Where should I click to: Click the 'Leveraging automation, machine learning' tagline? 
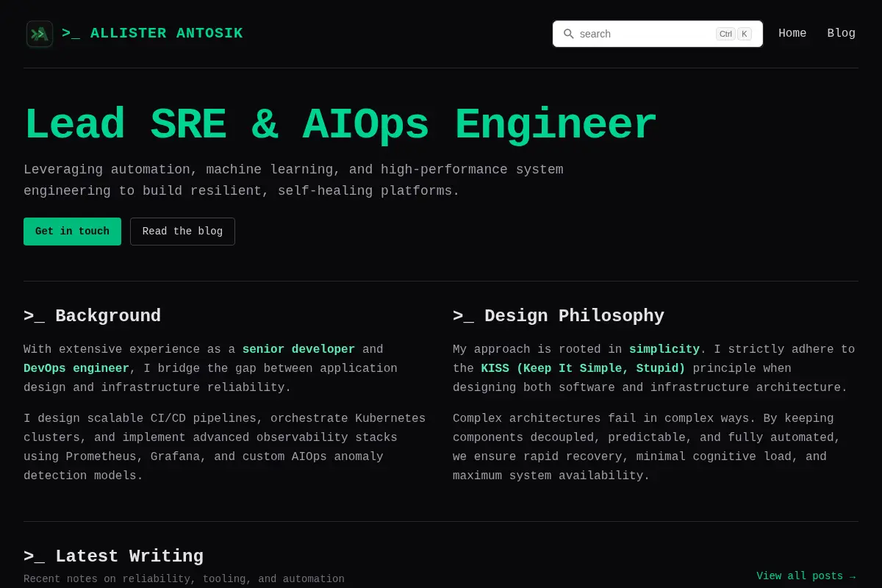[x=293, y=180]
